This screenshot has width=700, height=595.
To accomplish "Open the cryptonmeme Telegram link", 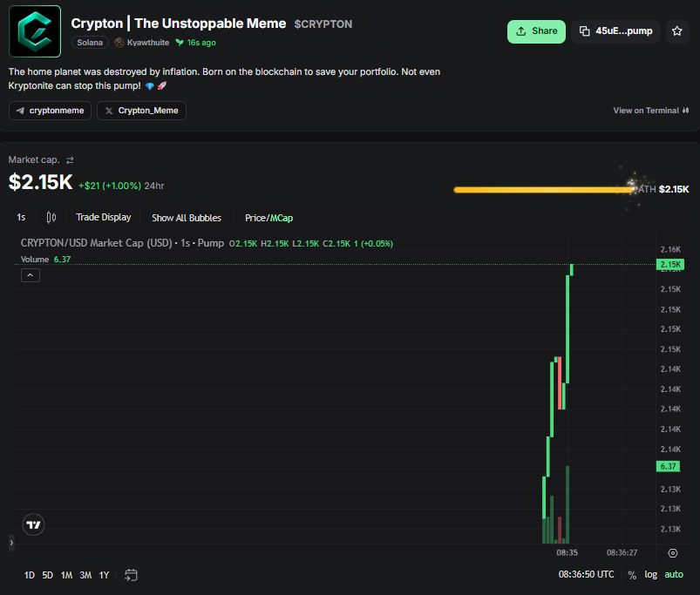I will [x=50, y=111].
